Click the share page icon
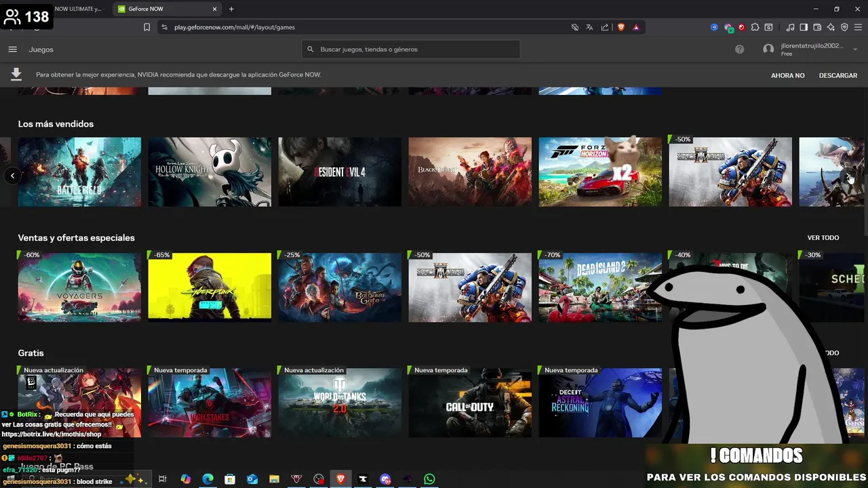Image resolution: width=868 pixels, height=488 pixels. coord(604,27)
